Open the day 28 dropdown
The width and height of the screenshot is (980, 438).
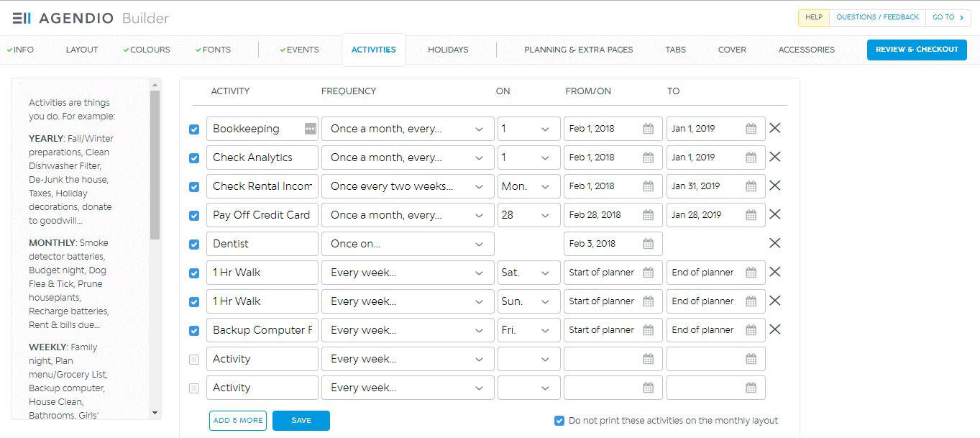tap(528, 215)
